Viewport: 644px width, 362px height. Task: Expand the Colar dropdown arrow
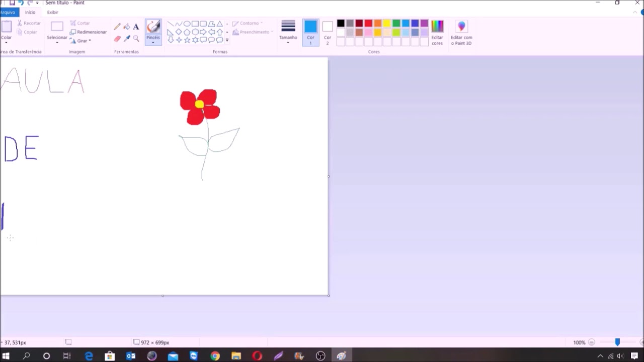coord(6,43)
